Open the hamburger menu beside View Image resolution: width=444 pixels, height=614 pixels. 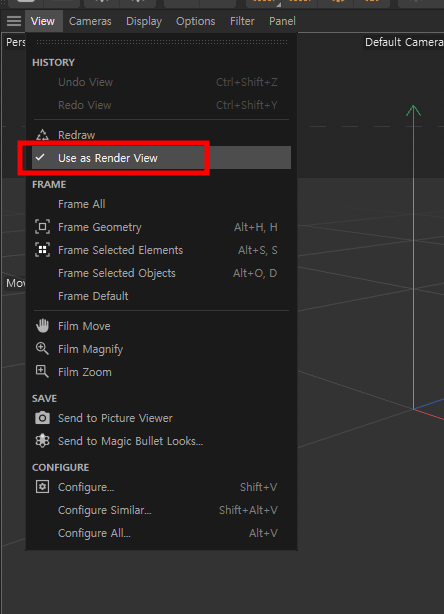pyautogui.click(x=14, y=21)
